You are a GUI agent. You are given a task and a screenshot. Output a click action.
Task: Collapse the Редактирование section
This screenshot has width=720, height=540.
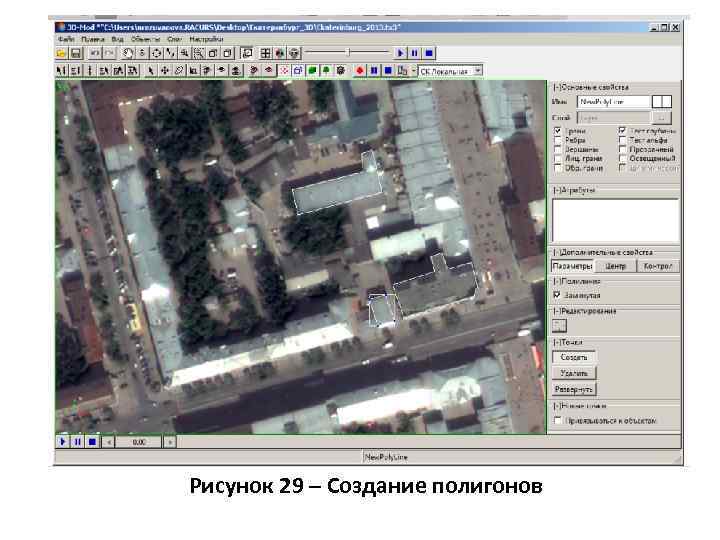coord(557,311)
